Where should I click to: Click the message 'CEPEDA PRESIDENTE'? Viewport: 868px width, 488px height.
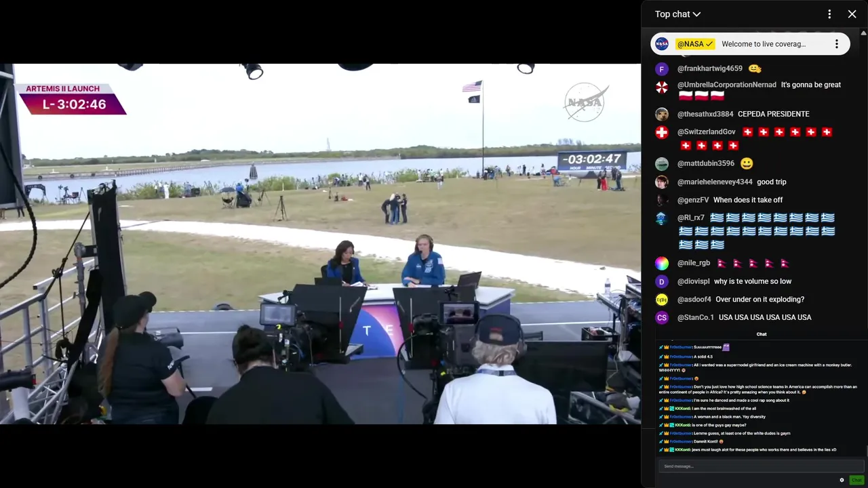coord(774,114)
